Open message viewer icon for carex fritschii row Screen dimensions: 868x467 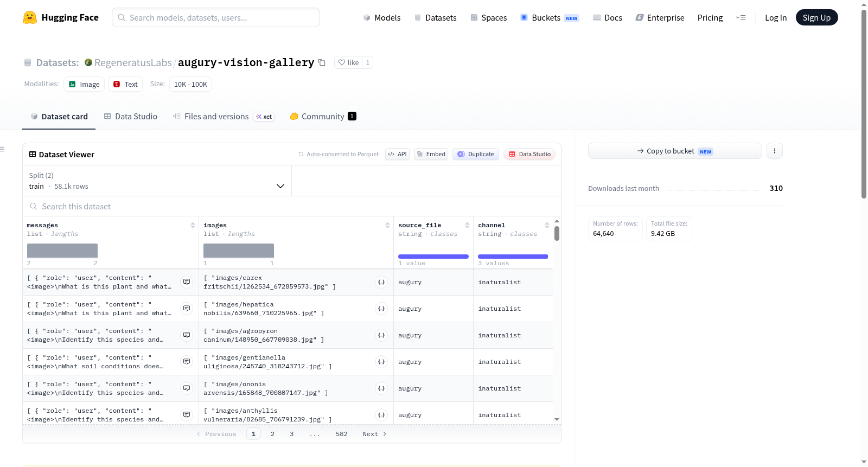click(x=187, y=282)
